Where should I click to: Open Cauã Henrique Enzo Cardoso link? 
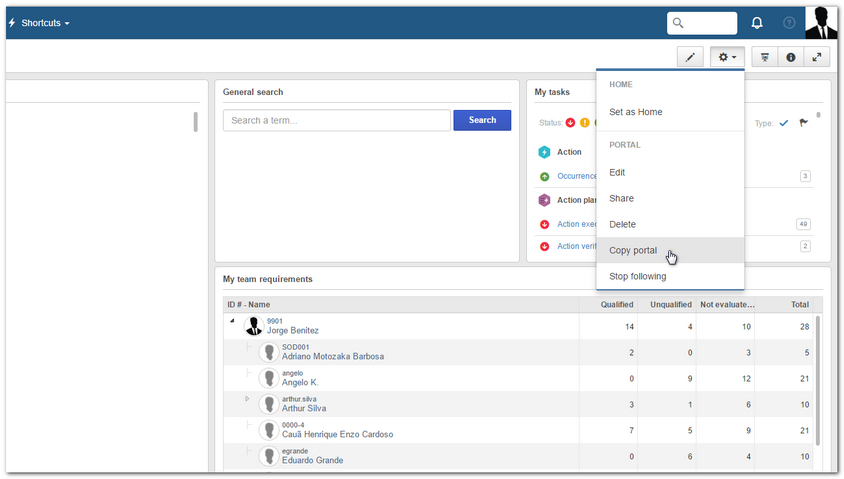click(337, 434)
